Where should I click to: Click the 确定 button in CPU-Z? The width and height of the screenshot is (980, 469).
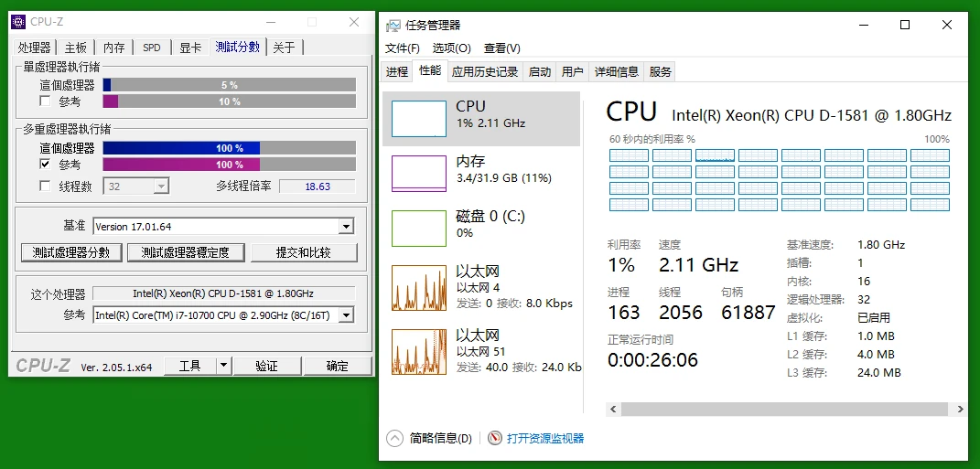(338, 366)
